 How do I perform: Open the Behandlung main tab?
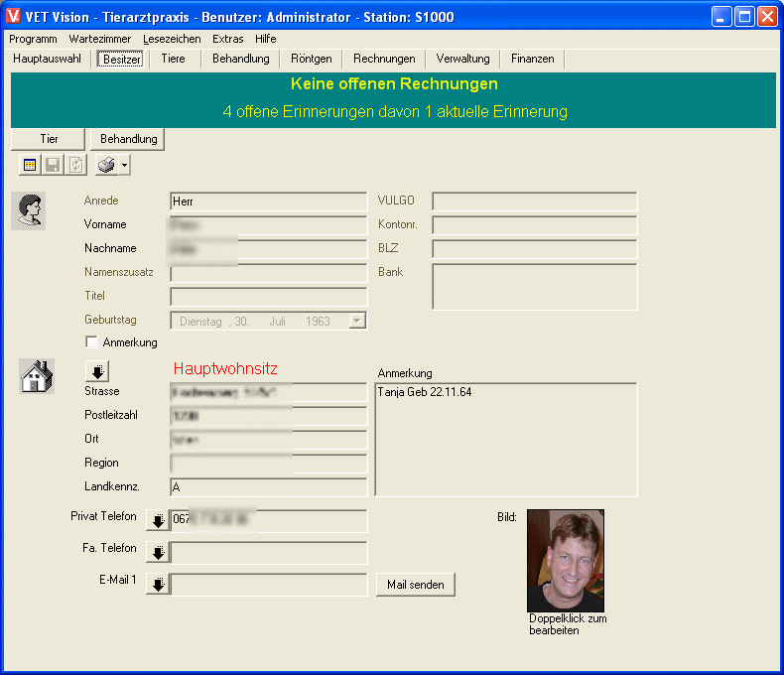[241, 59]
